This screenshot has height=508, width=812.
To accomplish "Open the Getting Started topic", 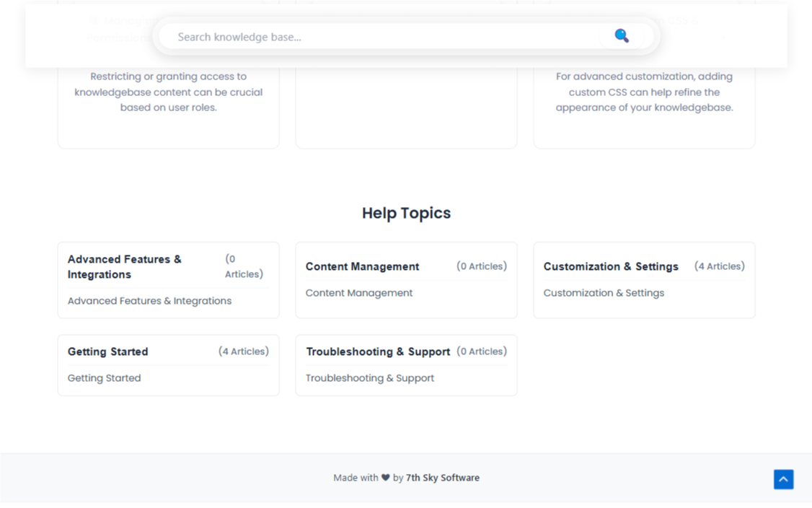I will click(107, 351).
